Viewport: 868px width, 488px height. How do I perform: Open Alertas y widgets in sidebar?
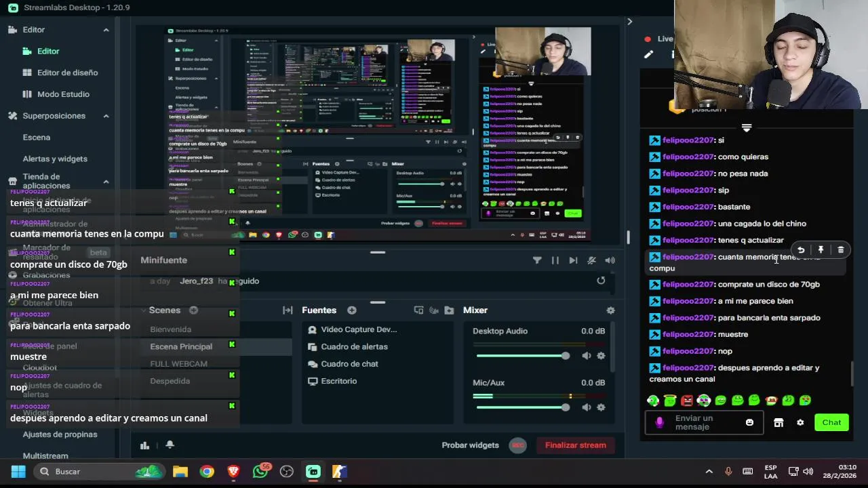(55, 159)
